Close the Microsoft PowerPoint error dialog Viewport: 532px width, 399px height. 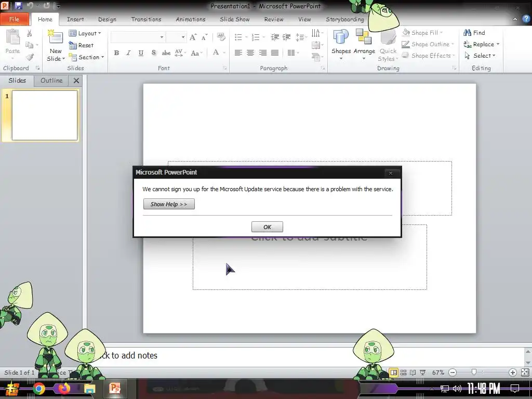pyautogui.click(x=391, y=173)
